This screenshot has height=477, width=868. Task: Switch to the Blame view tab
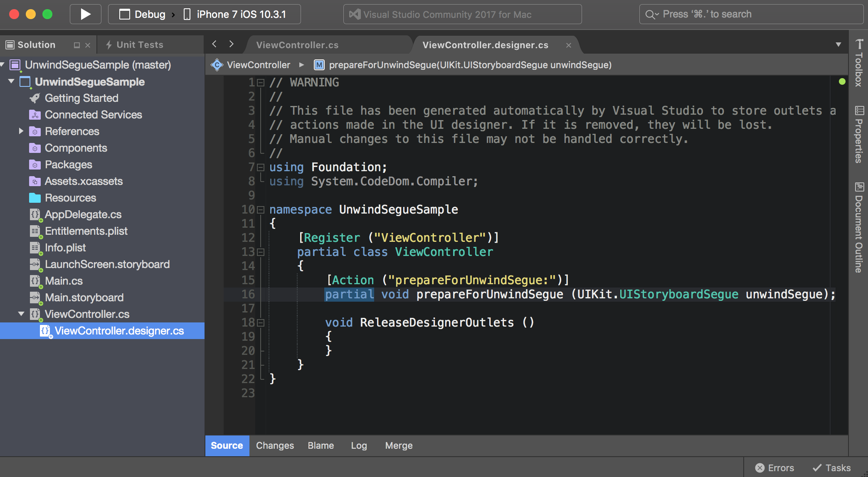(321, 445)
